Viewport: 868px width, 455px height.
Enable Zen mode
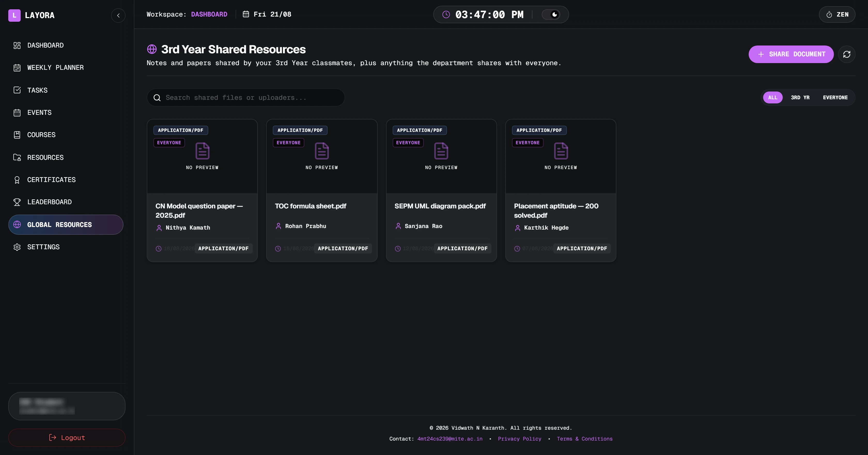click(x=837, y=14)
